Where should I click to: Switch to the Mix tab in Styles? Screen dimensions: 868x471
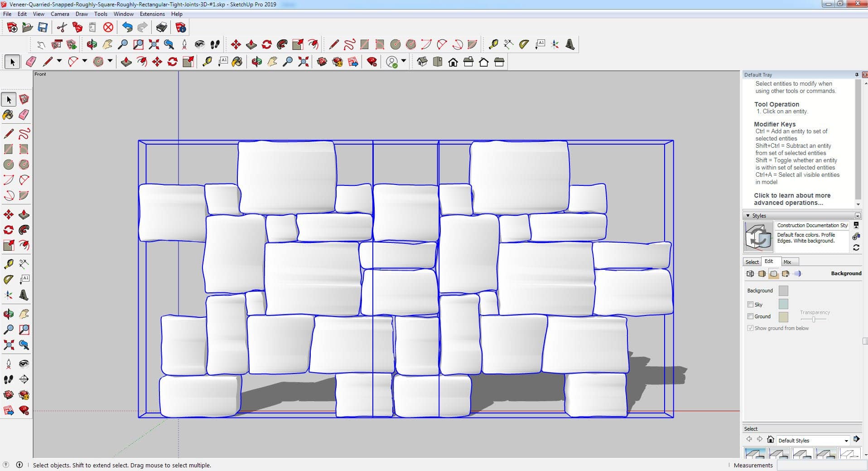(787, 262)
